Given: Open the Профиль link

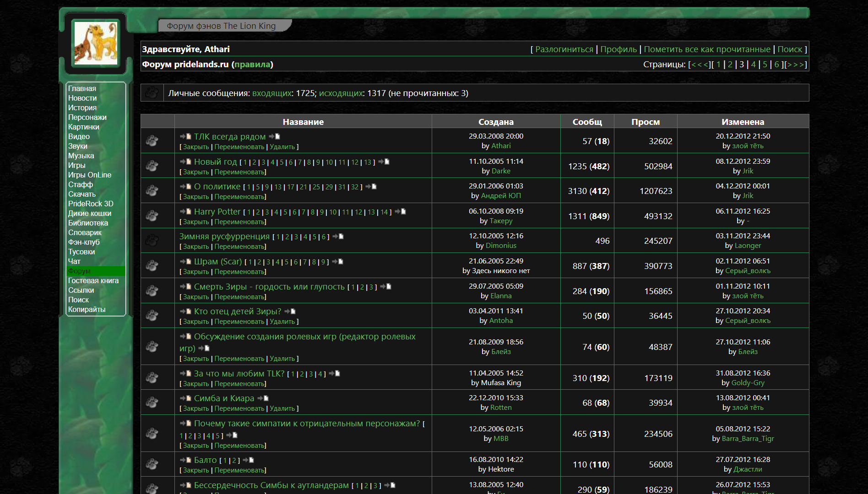Looking at the screenshot, I should click(618, 49).
